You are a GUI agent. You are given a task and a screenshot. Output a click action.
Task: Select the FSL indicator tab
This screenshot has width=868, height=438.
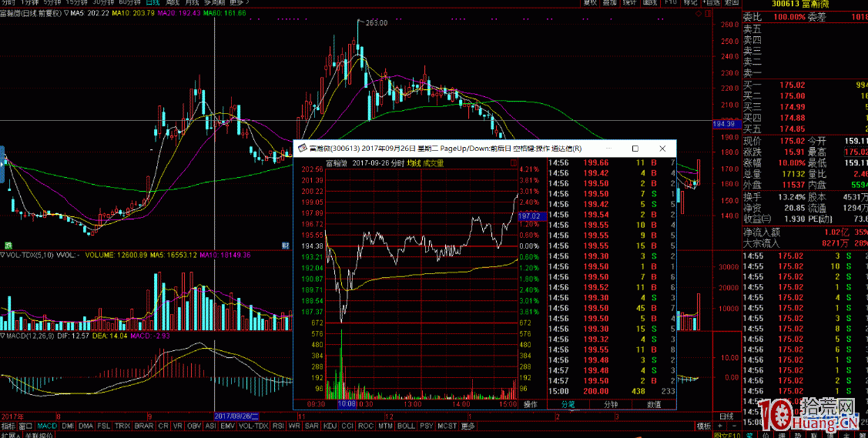(x=103, y=426)
